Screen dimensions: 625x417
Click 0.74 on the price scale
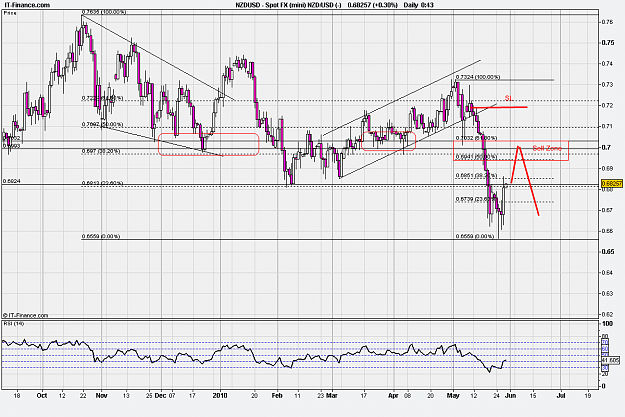point(607,63)
